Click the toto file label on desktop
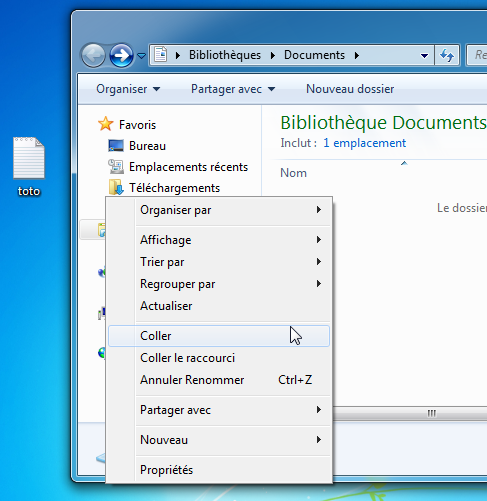487x501 pixels. [29, 191]
